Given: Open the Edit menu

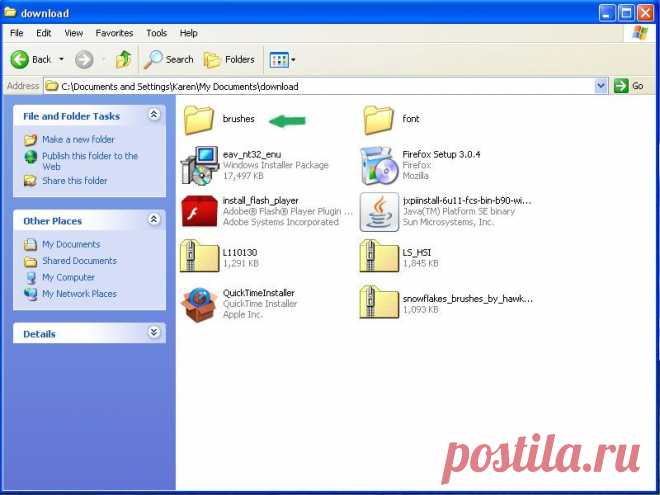Looking at the screenshot, I should (x=43, y=33).
